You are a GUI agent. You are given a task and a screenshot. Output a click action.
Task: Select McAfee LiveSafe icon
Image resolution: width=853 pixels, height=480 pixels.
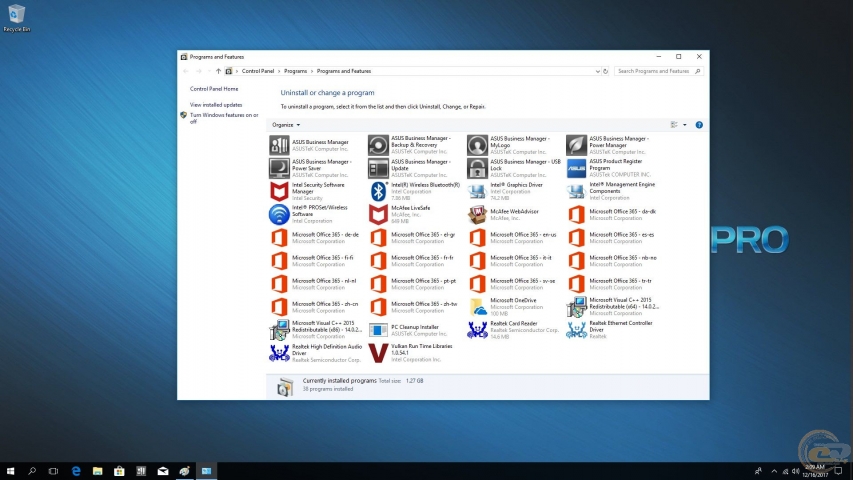coord(378,214)
